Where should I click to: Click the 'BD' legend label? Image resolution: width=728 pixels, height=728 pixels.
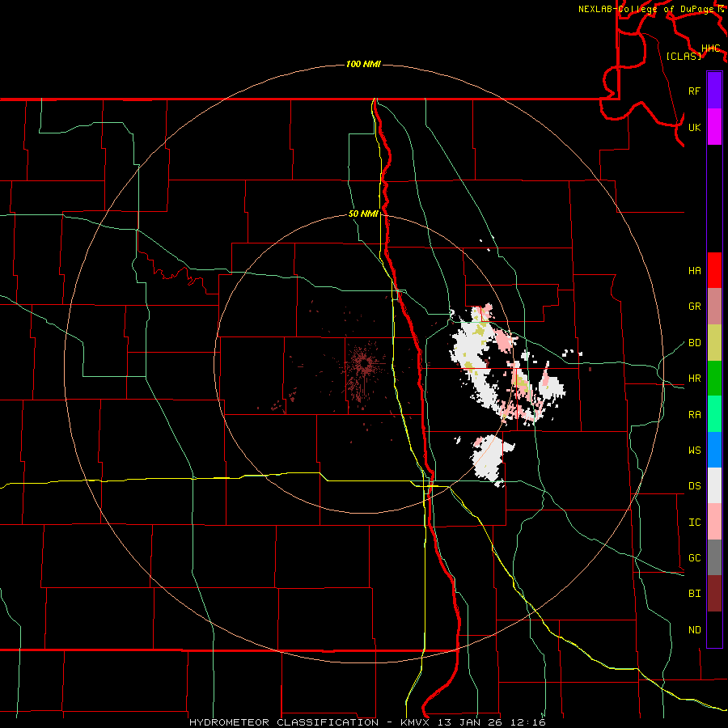(694, 343)
